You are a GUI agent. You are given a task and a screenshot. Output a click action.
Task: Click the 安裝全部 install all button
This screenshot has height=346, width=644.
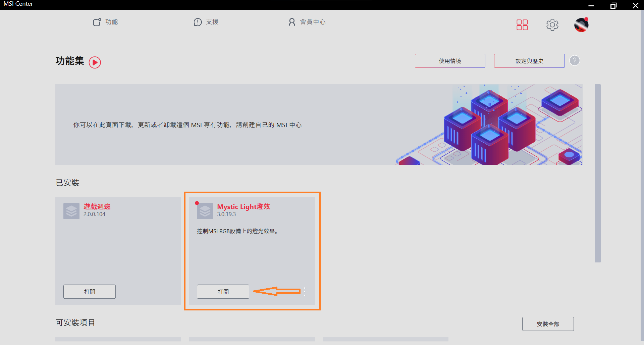coord(548,324)
